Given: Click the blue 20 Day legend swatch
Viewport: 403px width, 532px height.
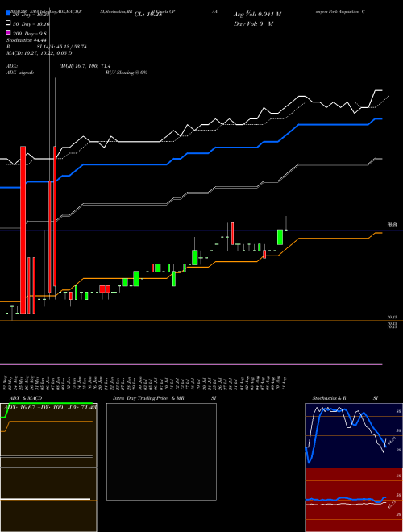Looking at the screenshot, I should click(x=9, y=14).
